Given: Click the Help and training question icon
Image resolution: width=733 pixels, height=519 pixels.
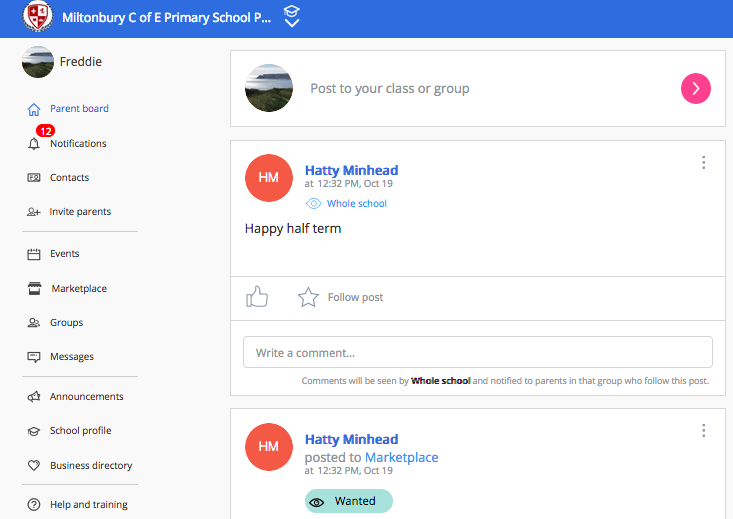Looking at the screenshot, I should 34,505.
